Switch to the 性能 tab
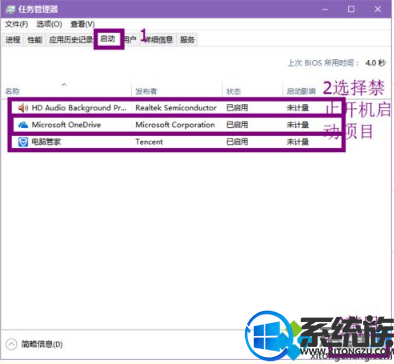 (35, 40)
